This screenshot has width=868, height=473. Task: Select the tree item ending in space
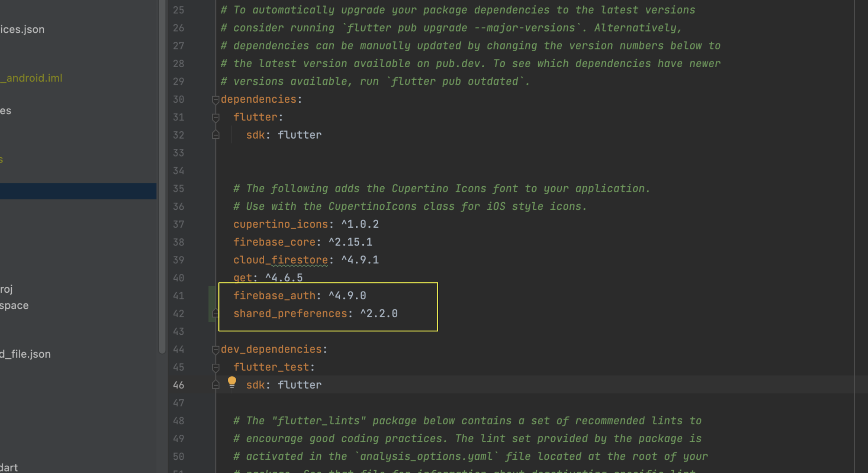[x=14, y=306]
